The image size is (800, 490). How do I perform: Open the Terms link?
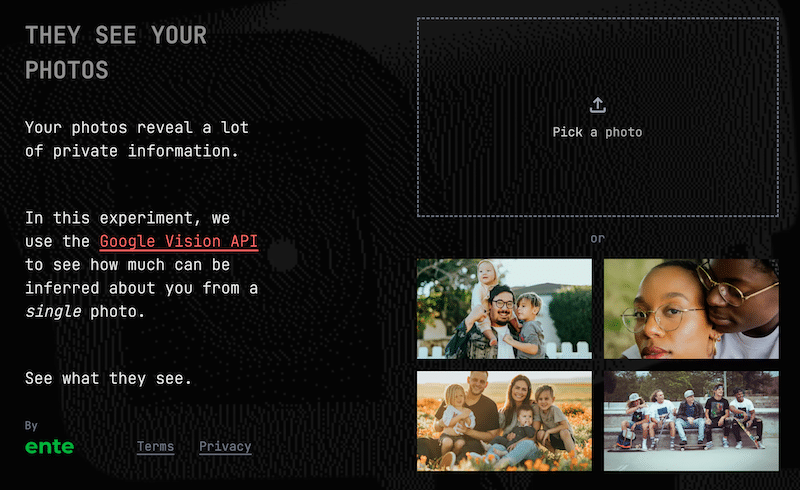click(x=155, y=446)
